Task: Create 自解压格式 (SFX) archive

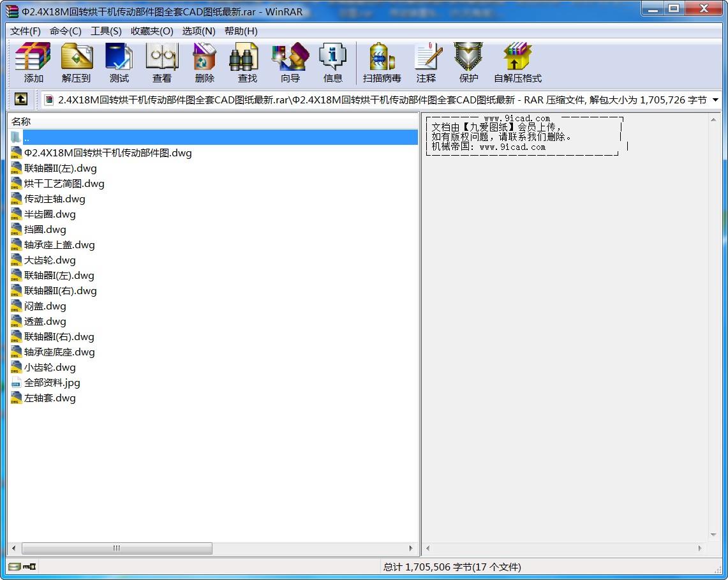Action: coord(517,63)
